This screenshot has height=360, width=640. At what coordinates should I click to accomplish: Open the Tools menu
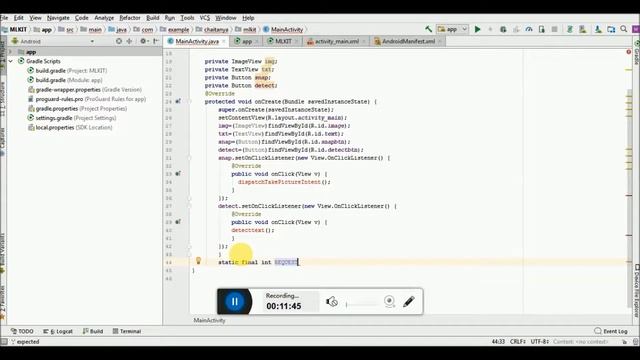coord(187,18)
